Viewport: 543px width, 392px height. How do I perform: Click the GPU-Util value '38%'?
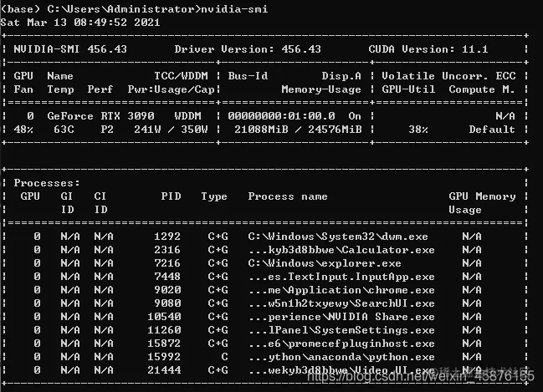(x=418, y=130)
